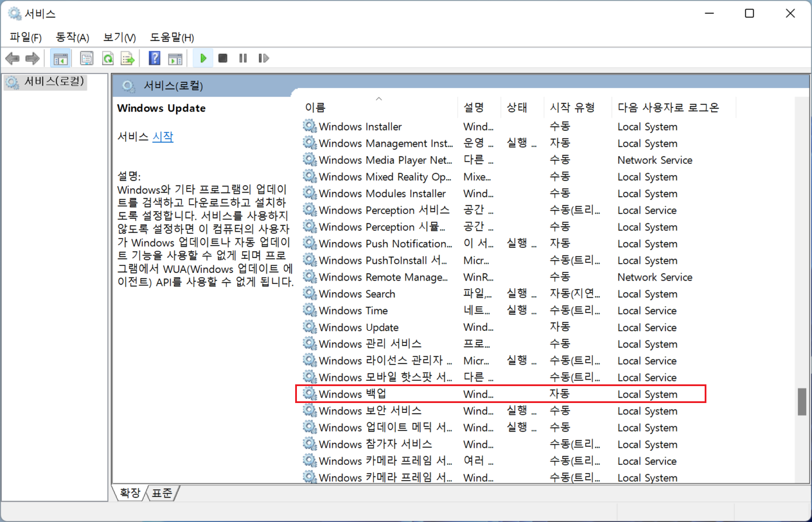Click Local System in the Windows 백업 row
Image resolution: width=812 pixels, height=522 pixels.
click(x=647, y=394)
